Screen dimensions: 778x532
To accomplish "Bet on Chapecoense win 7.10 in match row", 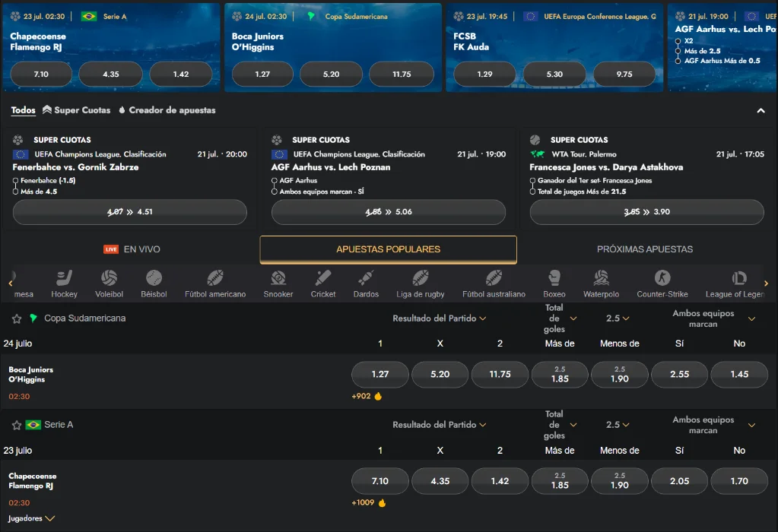I will tap(380, 481).
